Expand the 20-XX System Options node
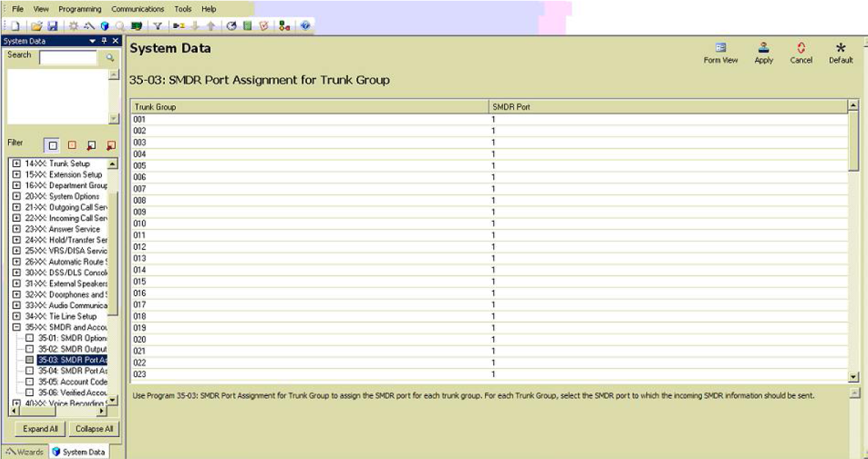This screenshot has height=459, width=868. [16, 196]
